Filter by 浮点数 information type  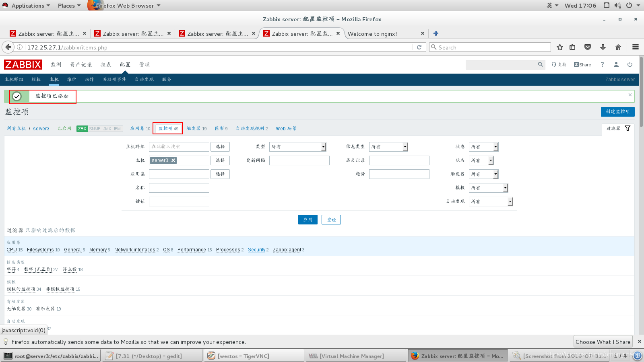tap(70, 269)
